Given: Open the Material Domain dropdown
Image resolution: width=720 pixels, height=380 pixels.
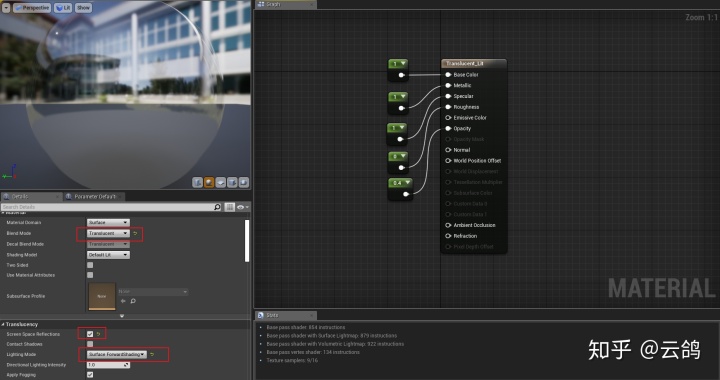Looking at the screenshot, I should click(108, 223).
